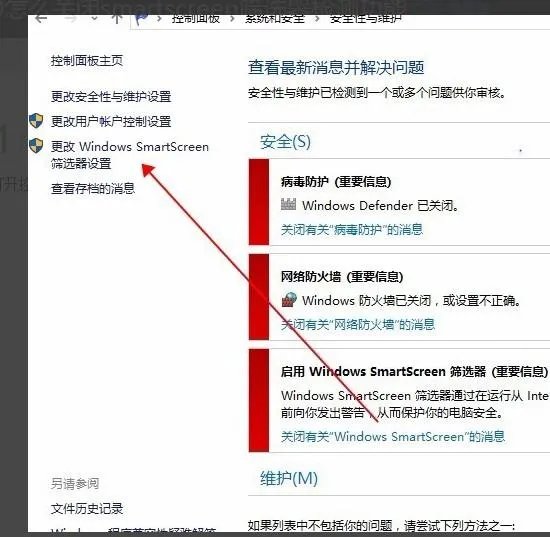Click the Windows Defender icon

tap(288, 204)
